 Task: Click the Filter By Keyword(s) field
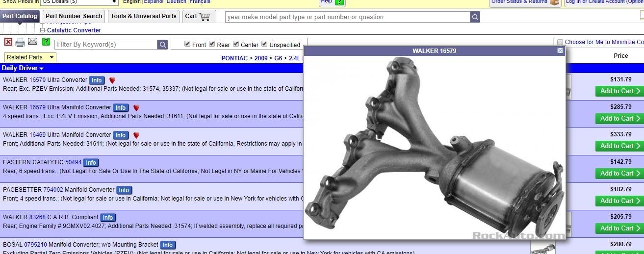[106, 45]
